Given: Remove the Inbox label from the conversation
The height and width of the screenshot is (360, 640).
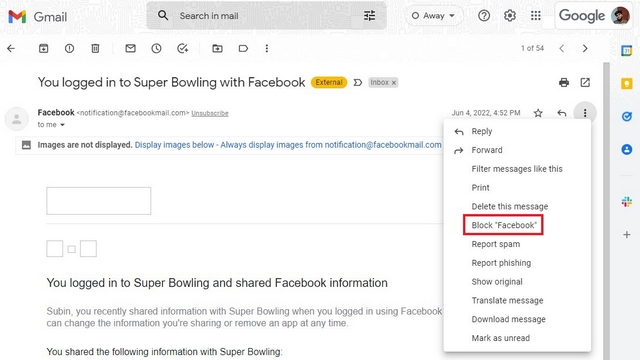Looking at the screenshot, I should pos(394,83).
